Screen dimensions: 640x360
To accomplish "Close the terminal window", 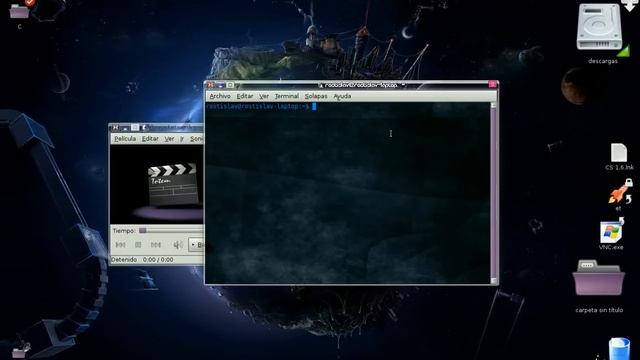I will (x=211, y=85).
